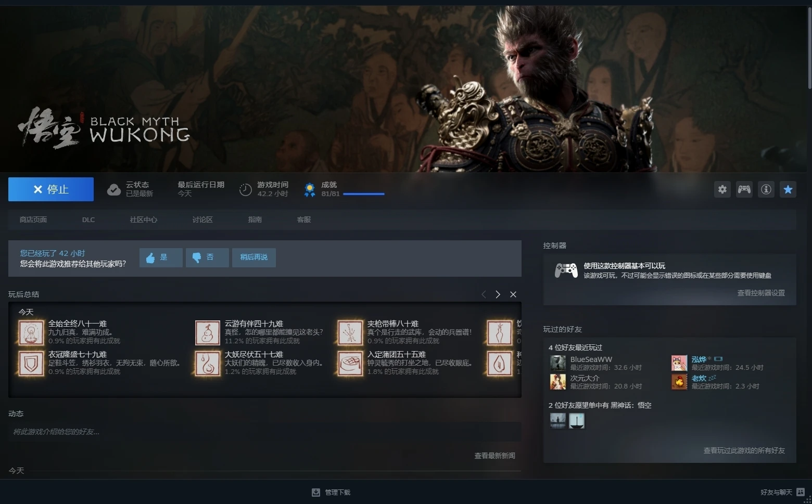This screenshot has width=812, height=504.
Task: Open the 查看控制器设置 link
Action: [761, 293]
